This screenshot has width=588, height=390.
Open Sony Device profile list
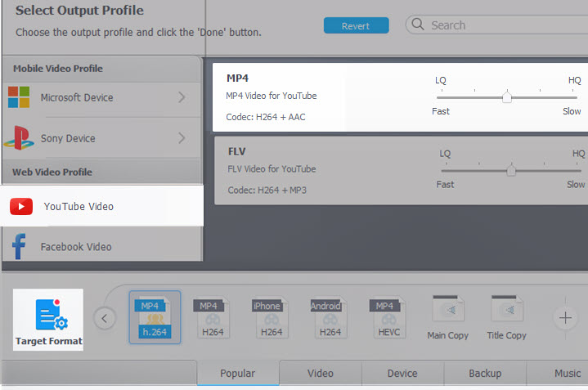click(x=102, y=138)
